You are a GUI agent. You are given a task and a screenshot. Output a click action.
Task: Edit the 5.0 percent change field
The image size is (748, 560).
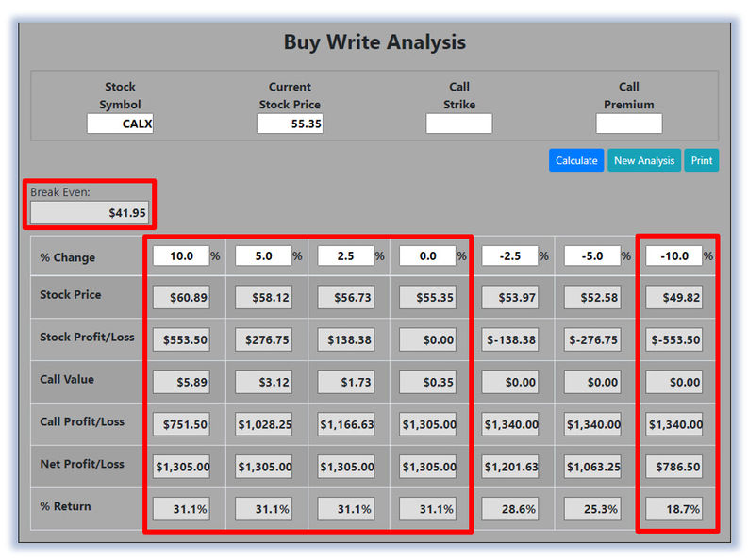263,255
